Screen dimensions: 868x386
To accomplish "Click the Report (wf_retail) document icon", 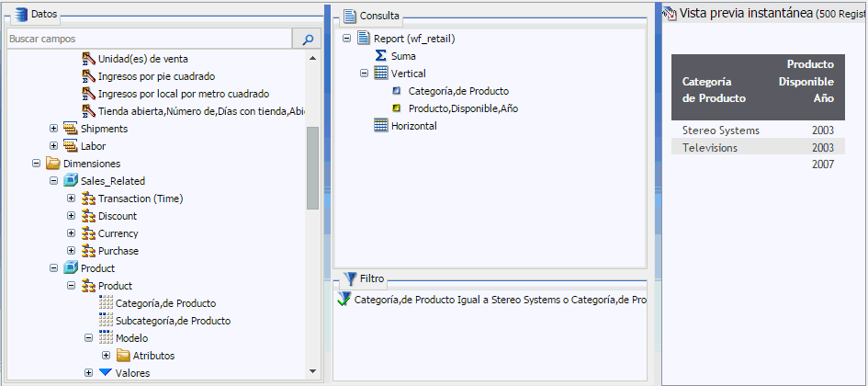I will pos(363,39).
